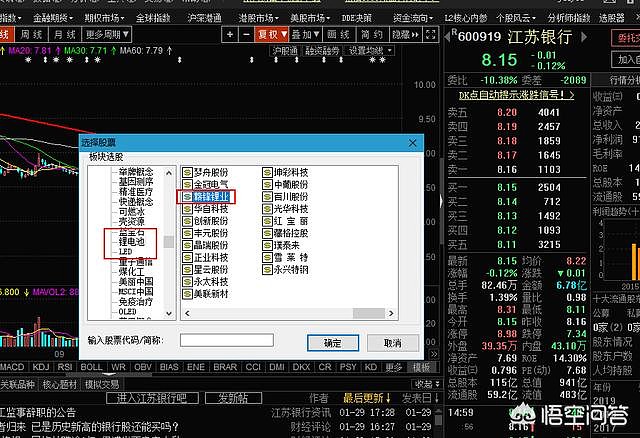Open 更多周期 period dropdown
The width and height of the screenshot is (640, 438).
click(107, 35)
